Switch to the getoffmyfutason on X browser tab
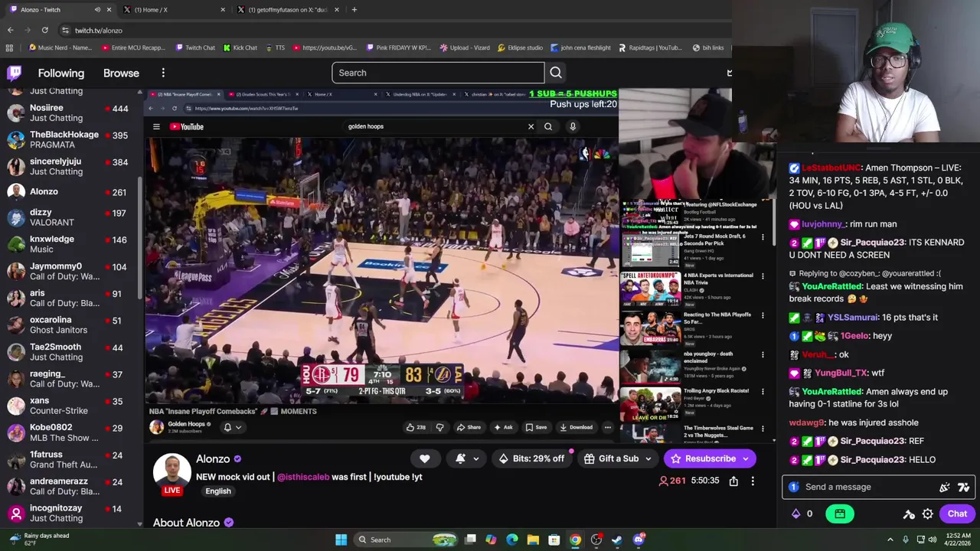Image resolution: width=980 pixels, height=551 pixels. (288, 9)
